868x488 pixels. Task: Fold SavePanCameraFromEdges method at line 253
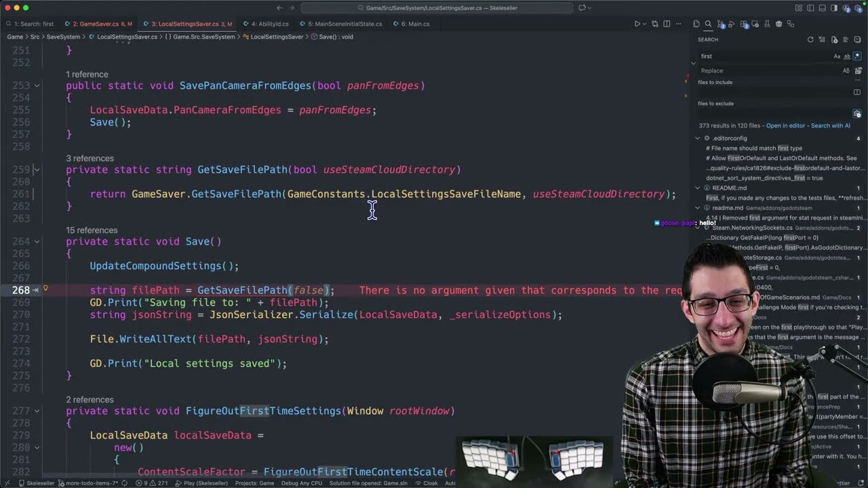pos(37,85)
